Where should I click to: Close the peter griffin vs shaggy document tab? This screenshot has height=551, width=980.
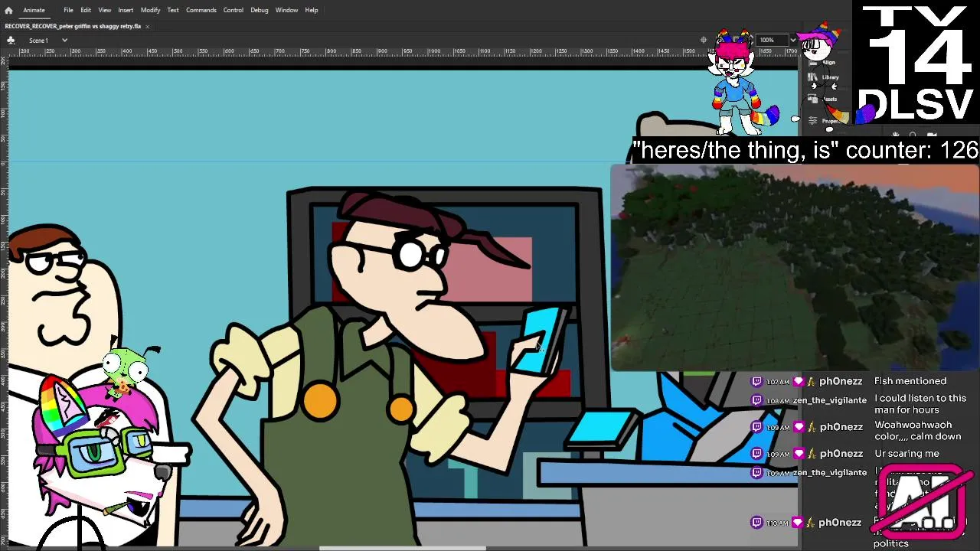pyautogui.click(x=147, y=26)
